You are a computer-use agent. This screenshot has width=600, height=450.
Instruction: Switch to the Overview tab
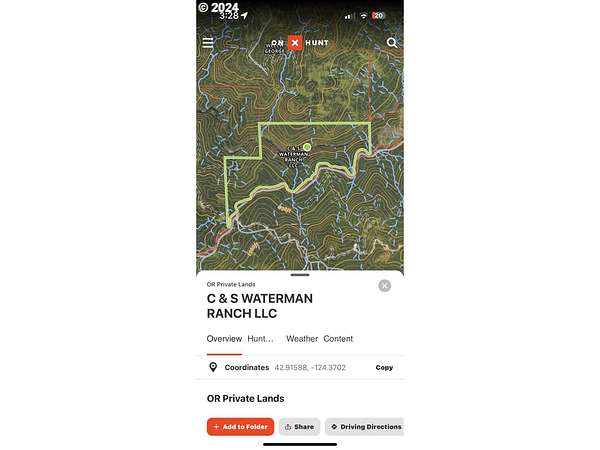point(224,339)
